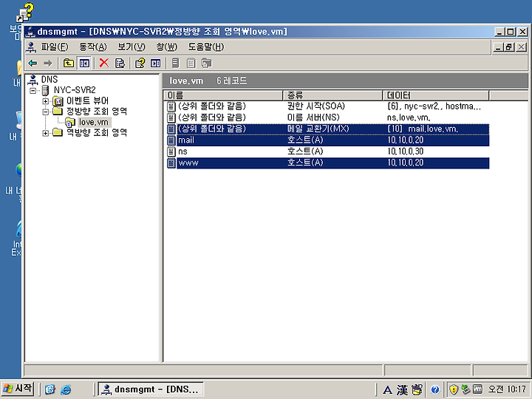
Task: Click the red Delete X toolbar icon
Action: coord(104,63)
